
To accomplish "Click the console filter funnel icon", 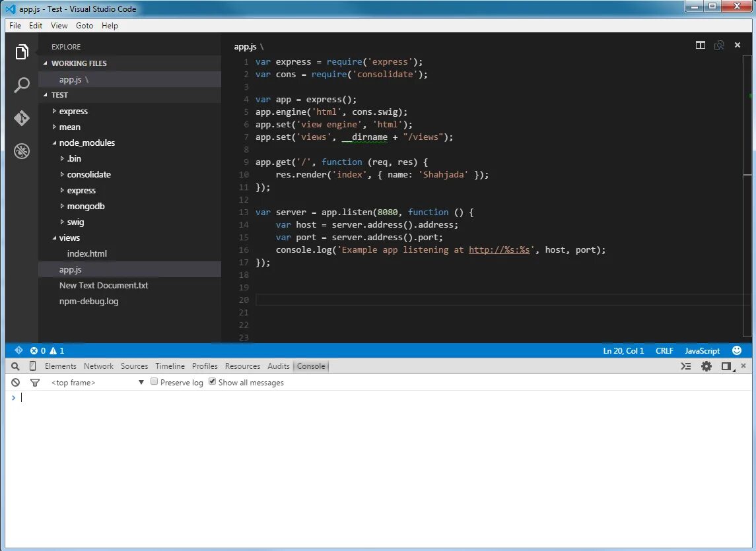I will point(35,383).
